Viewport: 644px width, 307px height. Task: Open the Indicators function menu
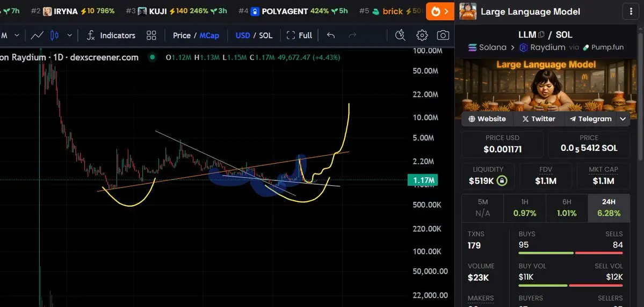click(x=111, y=35)
